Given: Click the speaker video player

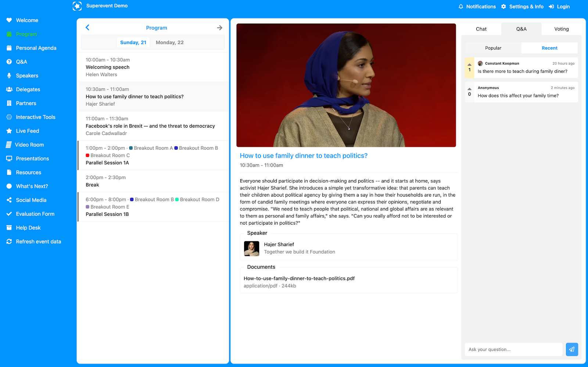Looking at the screenshot, I should [x=346, y=85].
